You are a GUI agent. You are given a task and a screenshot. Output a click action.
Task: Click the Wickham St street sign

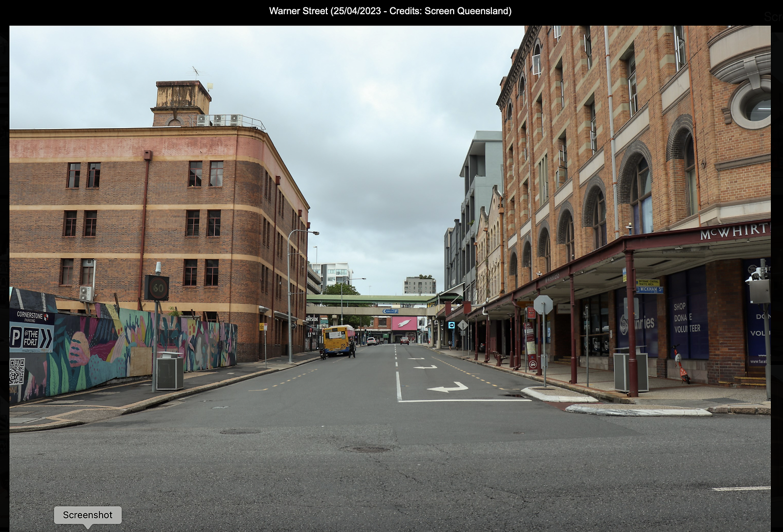point(650,290)
